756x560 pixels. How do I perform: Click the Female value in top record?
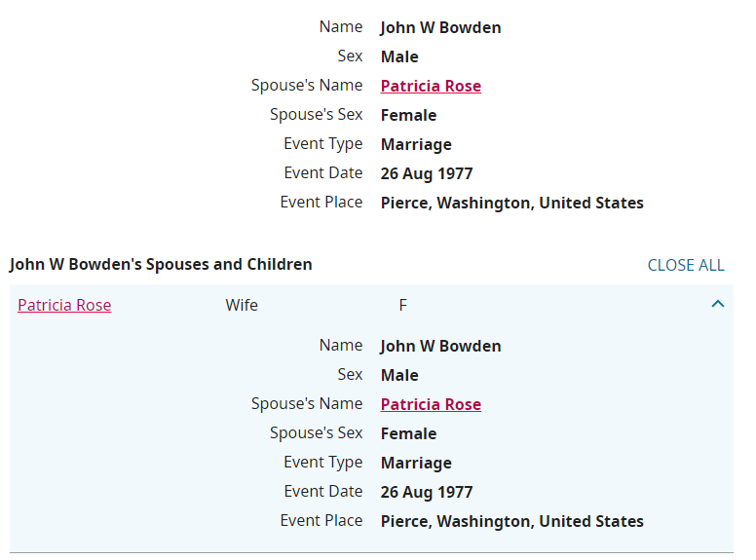click(x=408, y=116)
